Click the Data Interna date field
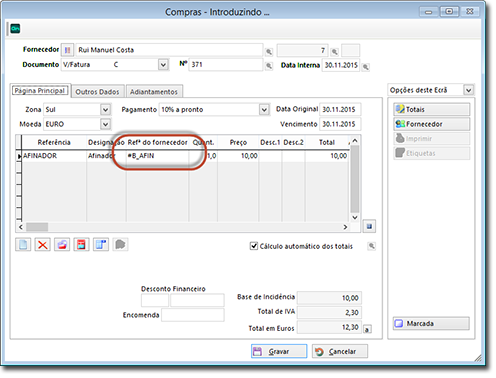The height and width of the screenshot is (378, 496). coord(341,65)
